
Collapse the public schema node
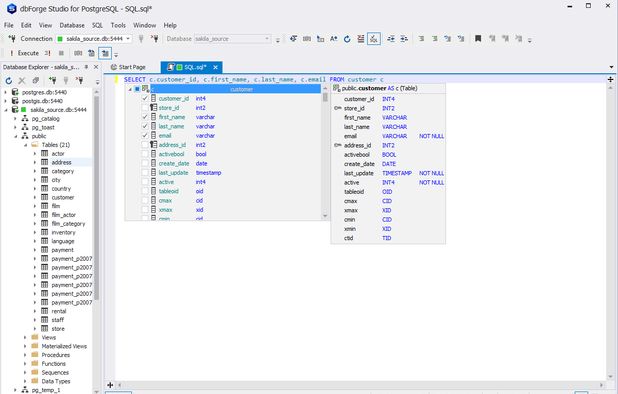point(15,136)
